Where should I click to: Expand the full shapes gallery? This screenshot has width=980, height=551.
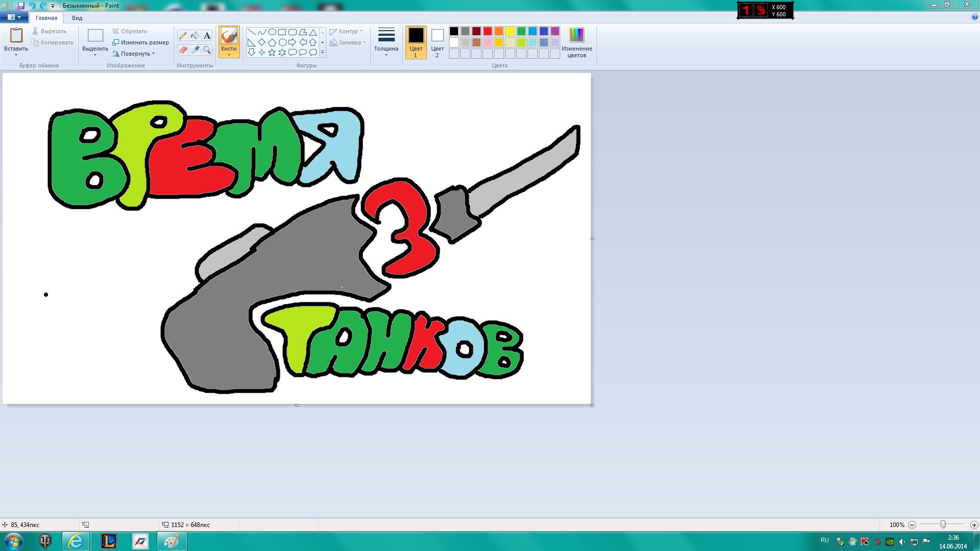pos(322,53)
